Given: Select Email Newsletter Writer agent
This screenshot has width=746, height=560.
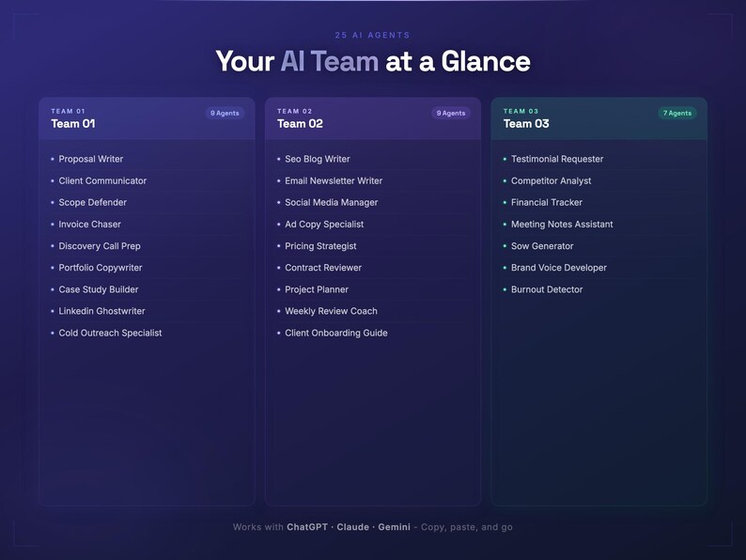Looking at the screenshot, I should [x=334, y=180].
